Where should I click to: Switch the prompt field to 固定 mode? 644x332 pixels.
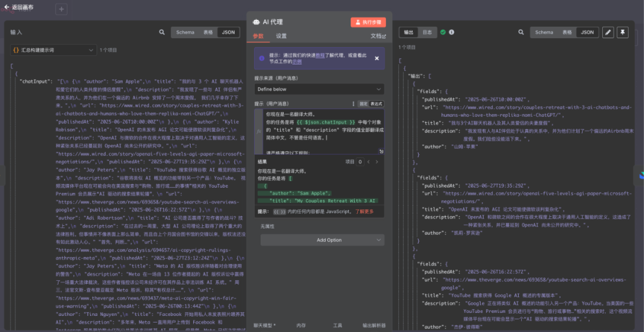(363, 104)
